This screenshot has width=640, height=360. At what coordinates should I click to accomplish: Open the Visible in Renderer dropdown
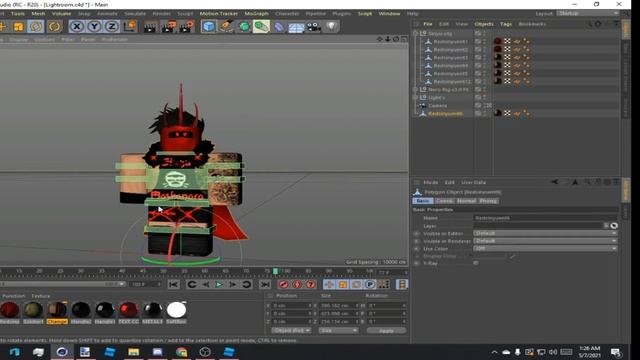(545, 241)
